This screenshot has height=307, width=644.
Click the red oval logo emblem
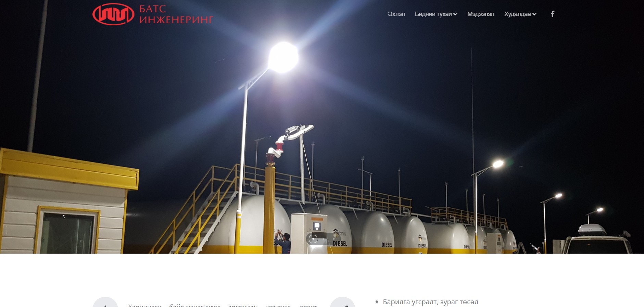tap(113, 14)
